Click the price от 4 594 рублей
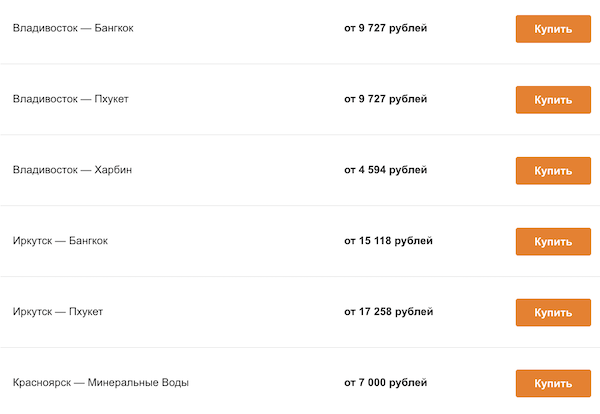 point(385,170)
